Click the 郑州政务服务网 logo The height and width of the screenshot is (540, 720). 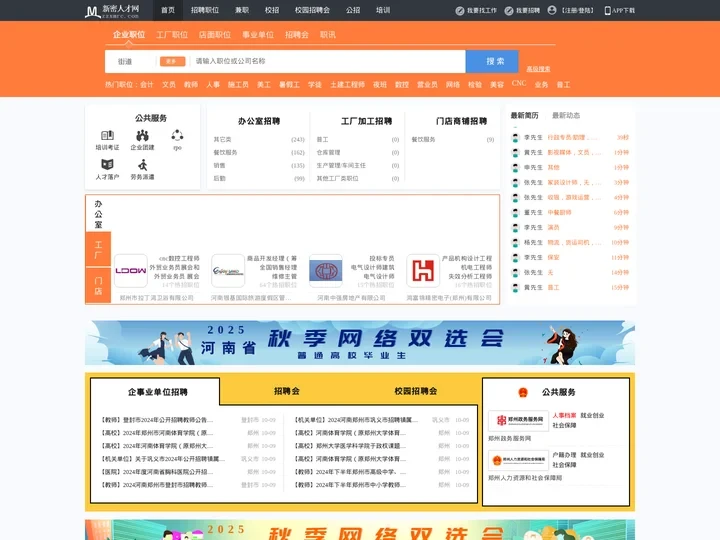(x=518, y=421)
